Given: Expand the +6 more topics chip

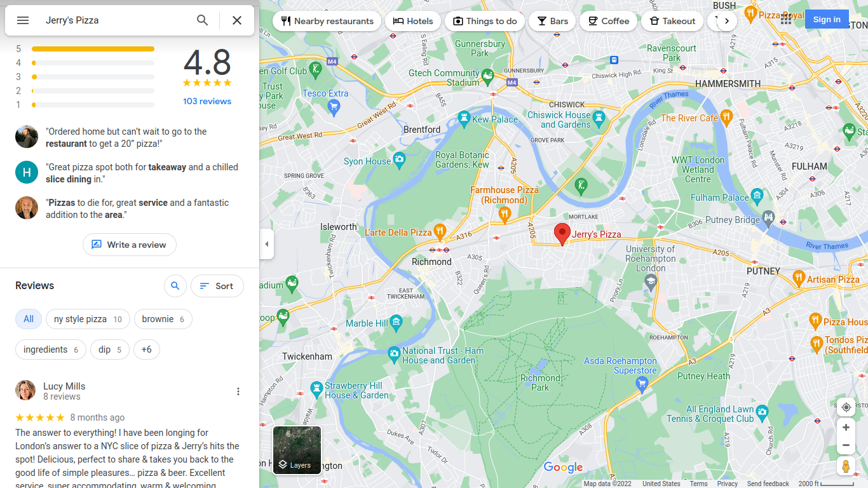Looking at the screenshot, I should [x=147, y=349].
